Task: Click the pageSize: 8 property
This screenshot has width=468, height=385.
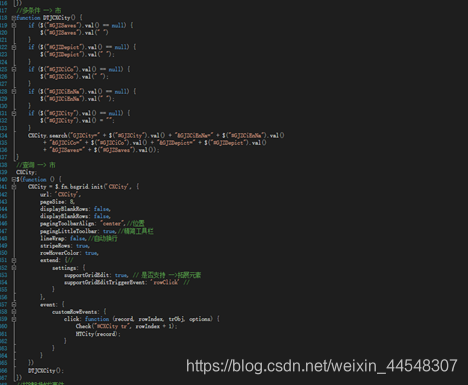Action: click(57, 201)
